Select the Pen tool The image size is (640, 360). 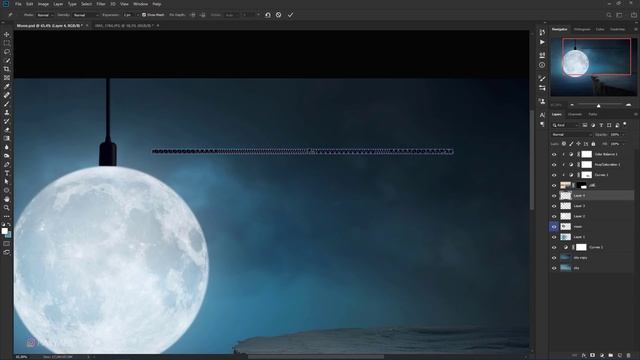pyautogui.click(x=7, y=164)
